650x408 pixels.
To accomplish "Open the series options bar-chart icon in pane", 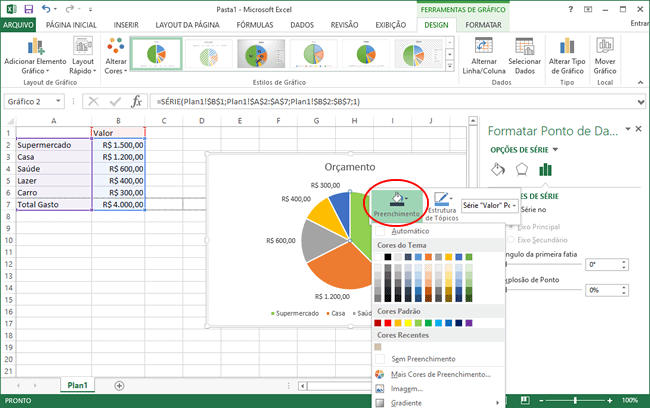I will click(x=545, y=169).
